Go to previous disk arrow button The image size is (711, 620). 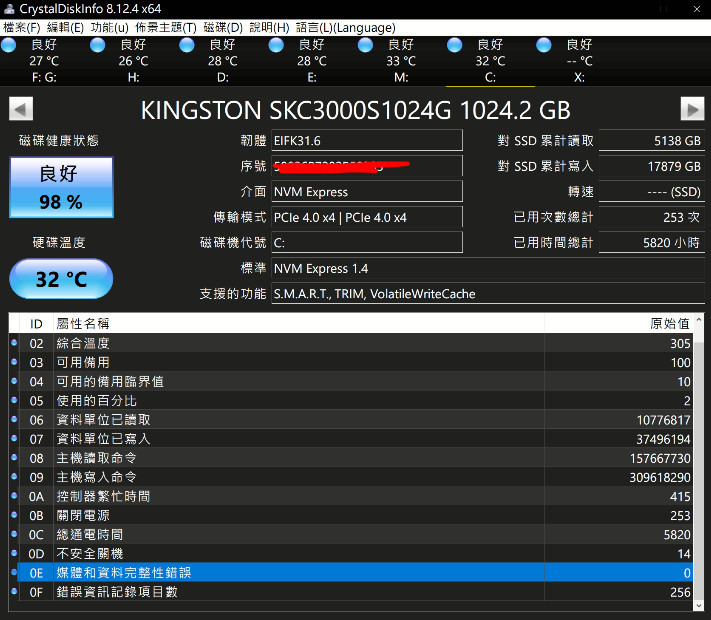[21, 109]
